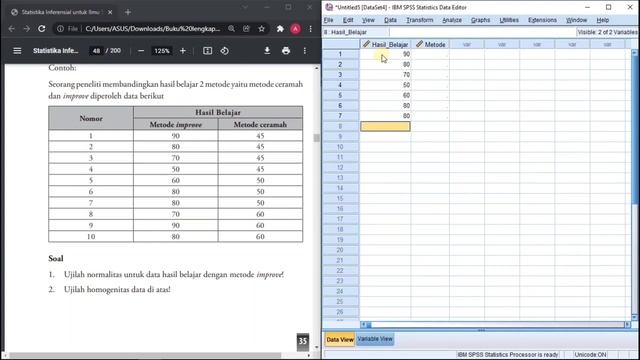Open the SPSS Edit menu
Screen dimensions: 640x360
click(x=348, y=20)
